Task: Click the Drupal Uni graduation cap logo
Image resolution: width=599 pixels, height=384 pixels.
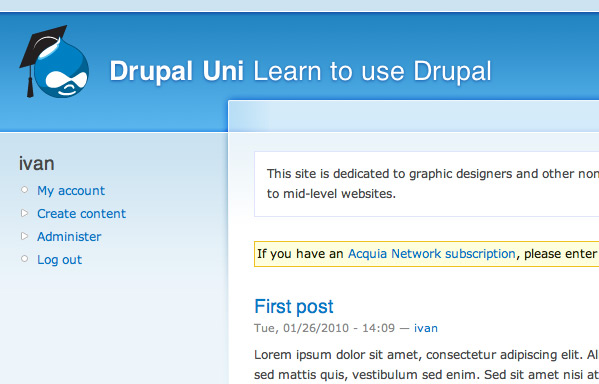Action: coord(54,62)
